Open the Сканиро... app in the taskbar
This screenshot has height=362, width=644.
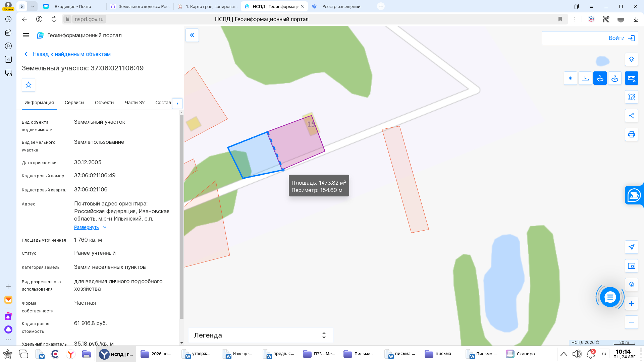click(x=522, y=354)
